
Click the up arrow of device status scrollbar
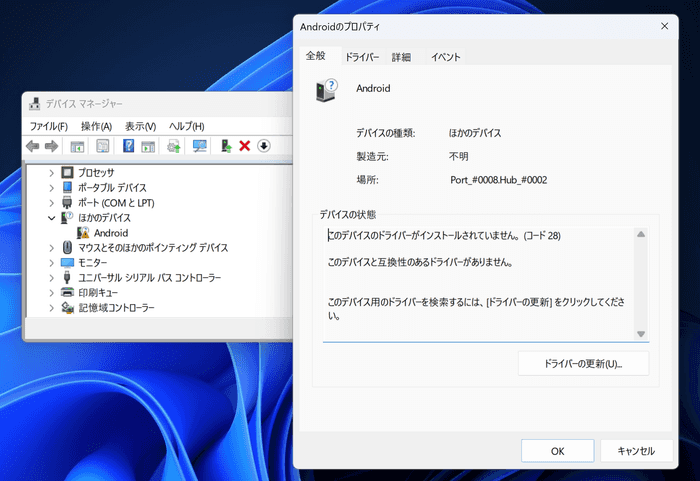click(641, 234)
